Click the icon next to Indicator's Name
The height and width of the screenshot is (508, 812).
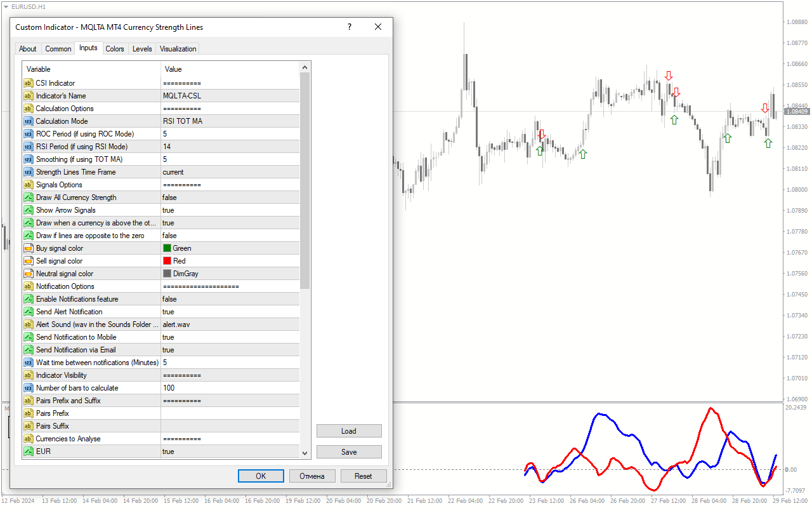click(28, 96)
